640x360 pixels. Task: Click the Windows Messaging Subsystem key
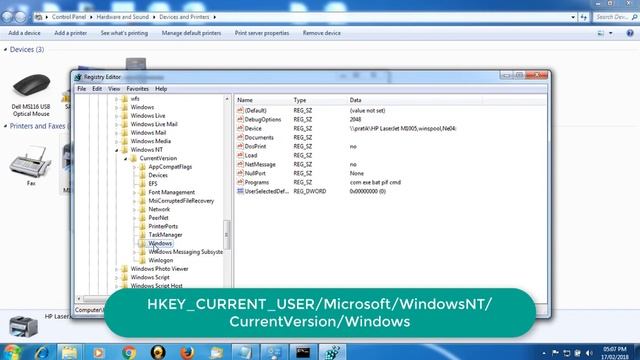[x=186, y=252]
